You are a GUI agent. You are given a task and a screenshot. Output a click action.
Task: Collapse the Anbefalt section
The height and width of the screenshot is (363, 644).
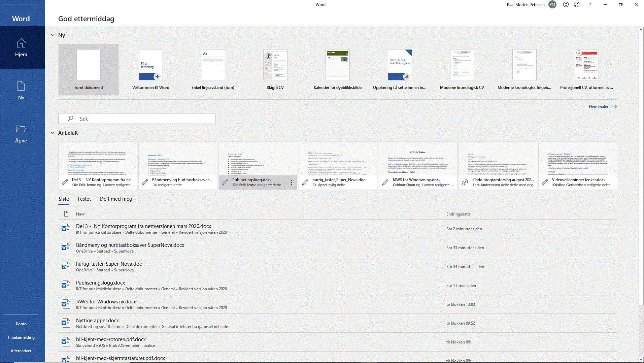point(53,133)
